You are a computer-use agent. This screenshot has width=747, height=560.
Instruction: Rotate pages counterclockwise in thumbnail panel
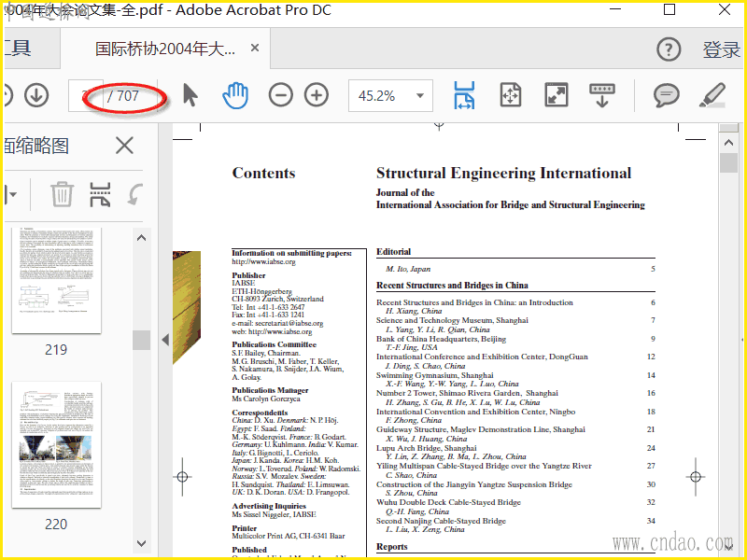[134, 194]
